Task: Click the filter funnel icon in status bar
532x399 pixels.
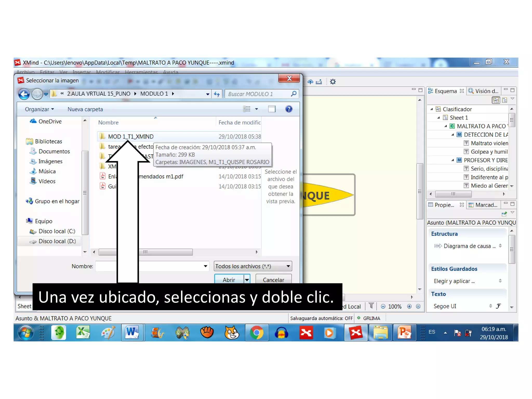Action: pos(371,306)
